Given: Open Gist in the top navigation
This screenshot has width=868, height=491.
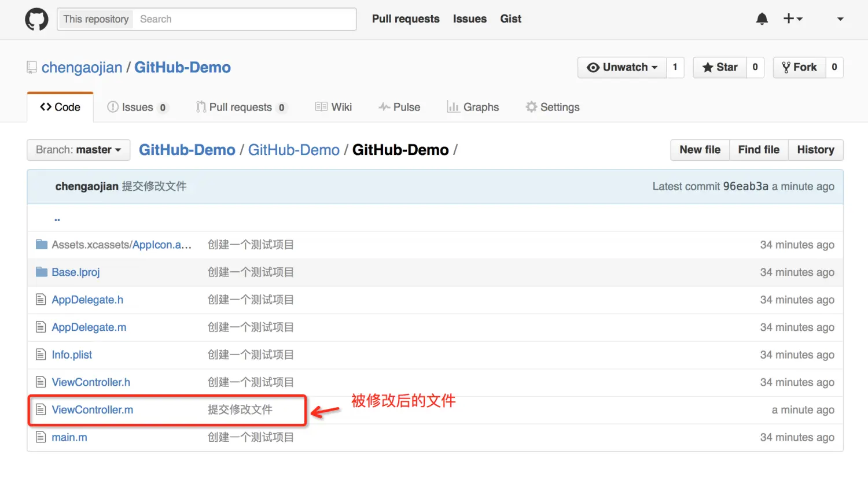Looking at the screenshot, I should (x=511, y=19).
